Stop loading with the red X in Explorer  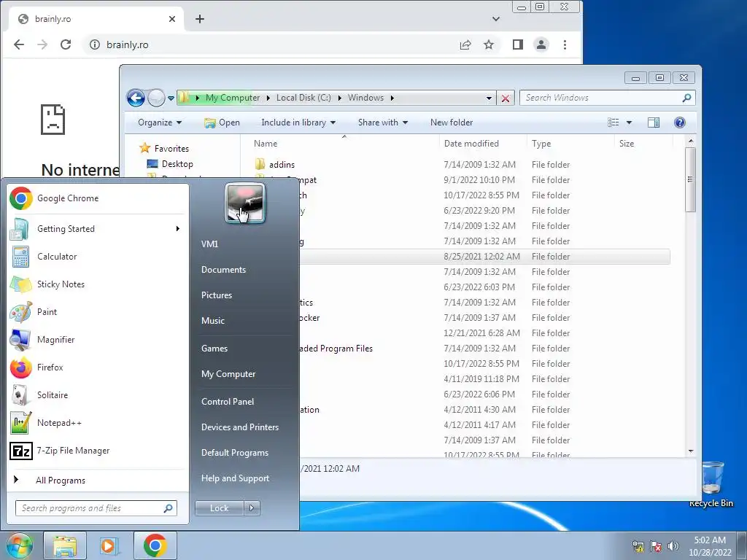506,98
